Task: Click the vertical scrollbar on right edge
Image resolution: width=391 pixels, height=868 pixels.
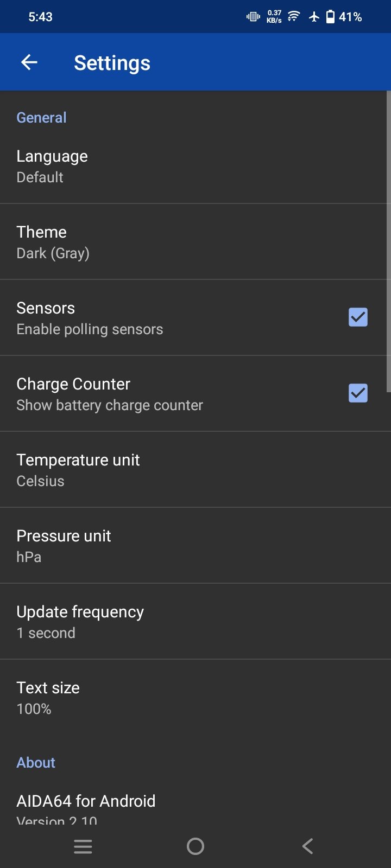Action: (x=388, y=241)
